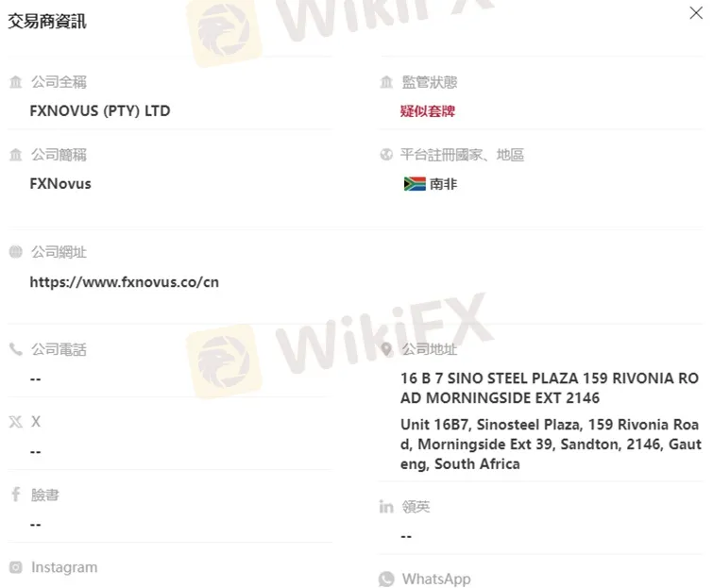Click the building icon beside 公司全稱
Screen dimensions: 713x588
pos(15,82)
